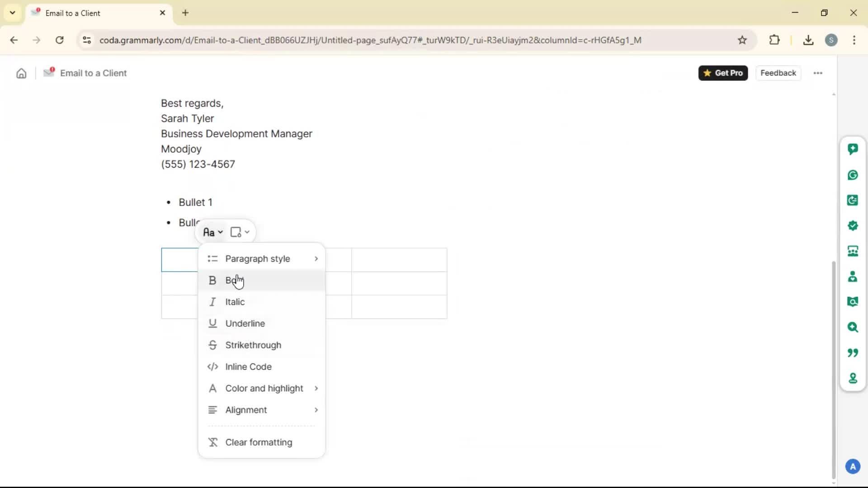Open the top Grammarly sidebar assistant icon

point(853,149)
